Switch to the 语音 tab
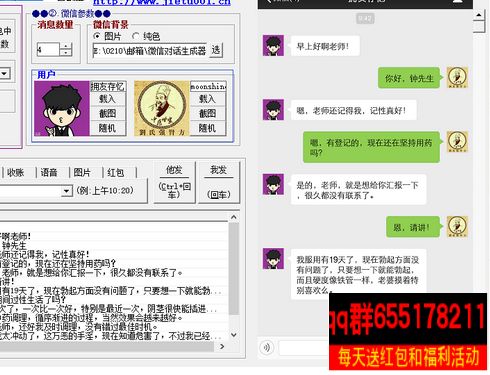 click(49, 172)
